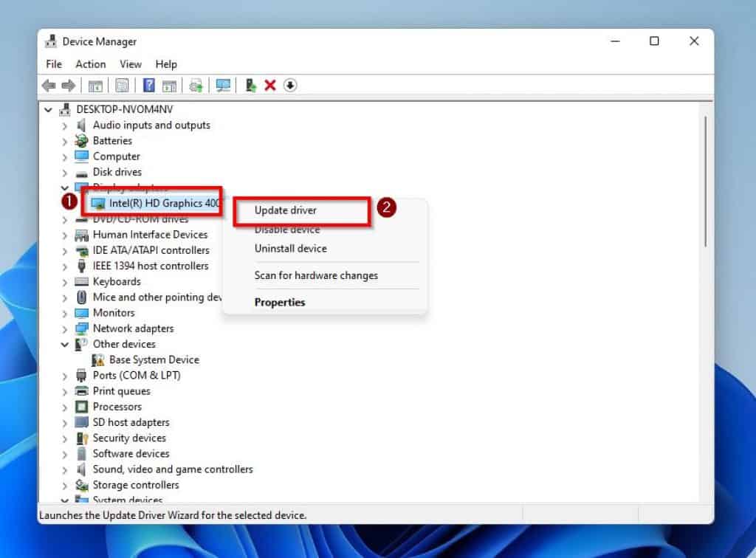The width and height of the screenshot is (756, 558).
Task: Select the Sound, video and game controllers label
Action: coord(173,469)
